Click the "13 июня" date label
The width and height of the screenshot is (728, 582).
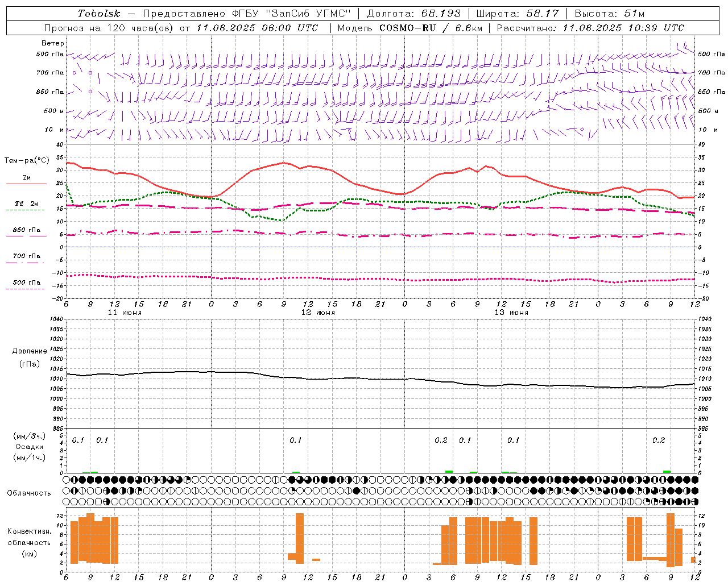511,313
